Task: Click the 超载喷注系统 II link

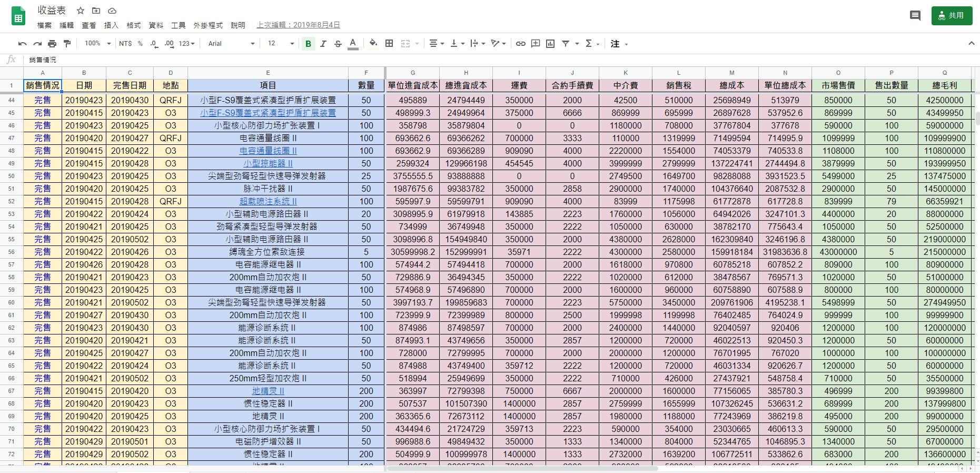Action: coord(268,201)
